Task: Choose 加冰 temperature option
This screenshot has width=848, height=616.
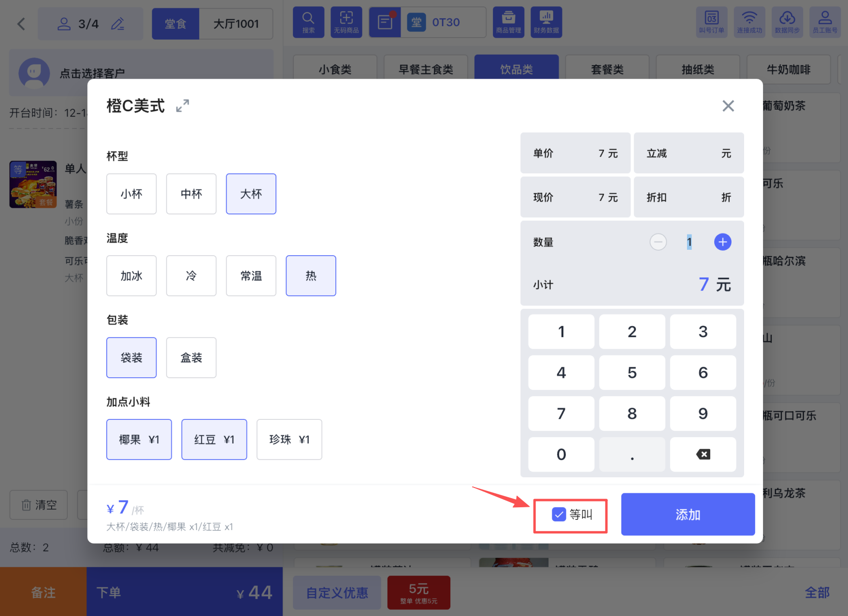Action: tap(131, 276)
